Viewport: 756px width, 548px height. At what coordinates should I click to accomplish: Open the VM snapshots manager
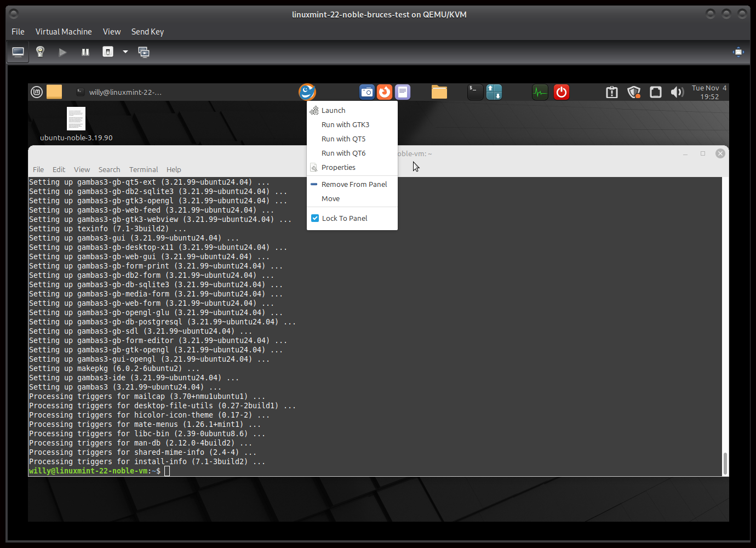tap(144, 52)
